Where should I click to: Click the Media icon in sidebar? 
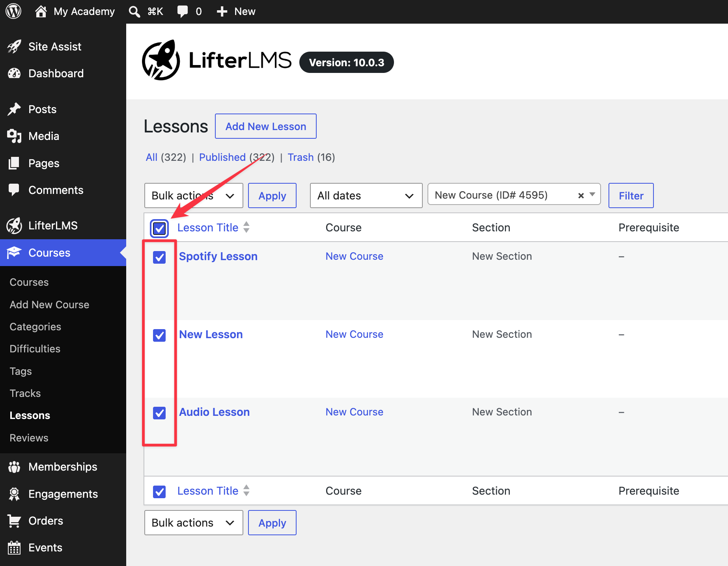click(14, 136)
